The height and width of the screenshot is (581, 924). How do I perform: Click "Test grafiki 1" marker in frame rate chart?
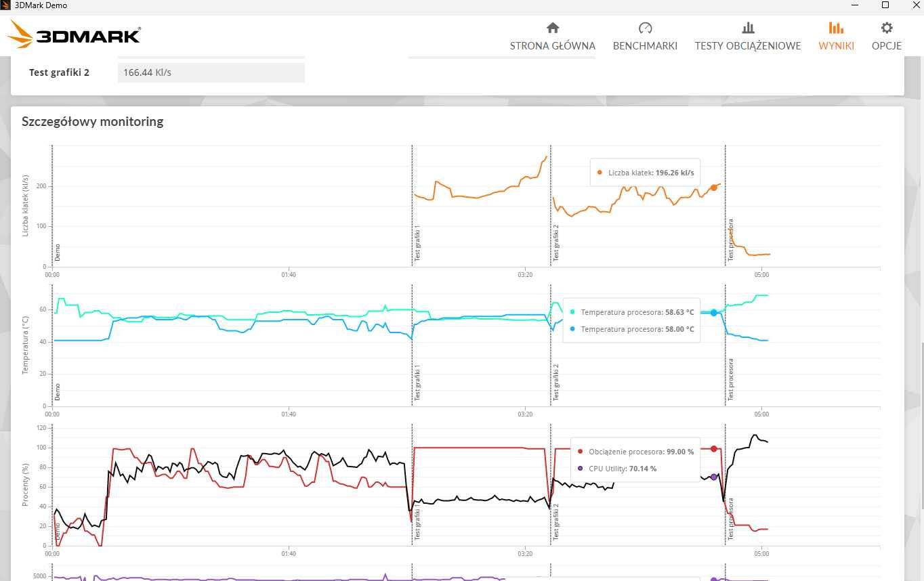click(x=417, y=243)
